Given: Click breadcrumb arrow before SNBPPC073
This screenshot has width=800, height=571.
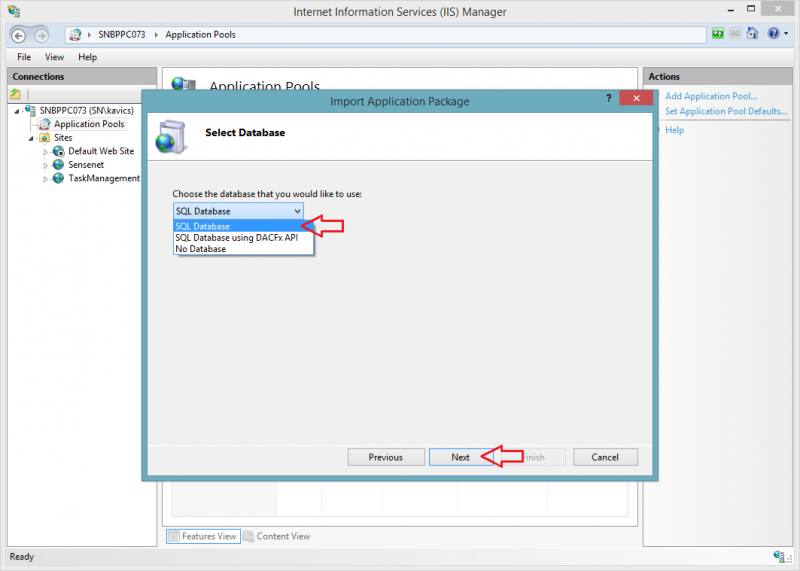Looking at the screenshot, I should point(89,35).
